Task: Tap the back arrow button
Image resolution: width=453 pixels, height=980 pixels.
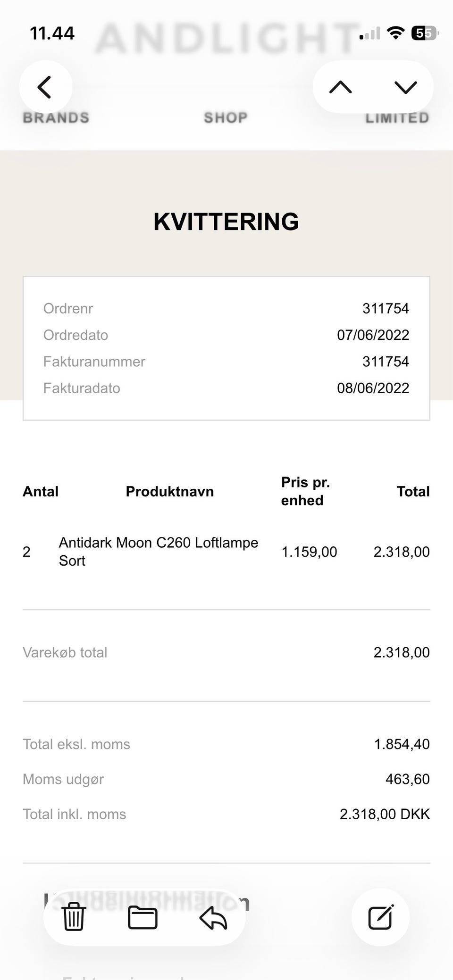Action: (45, 87)
